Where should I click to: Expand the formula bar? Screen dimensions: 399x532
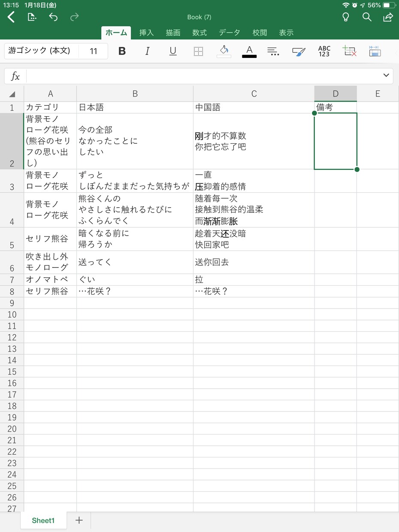tap(386, 76)
